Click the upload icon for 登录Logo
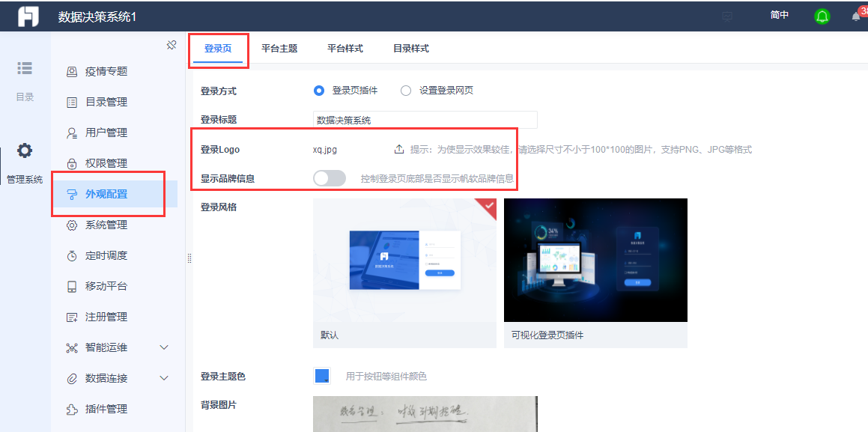868x432 pixels. click(399, 149)
